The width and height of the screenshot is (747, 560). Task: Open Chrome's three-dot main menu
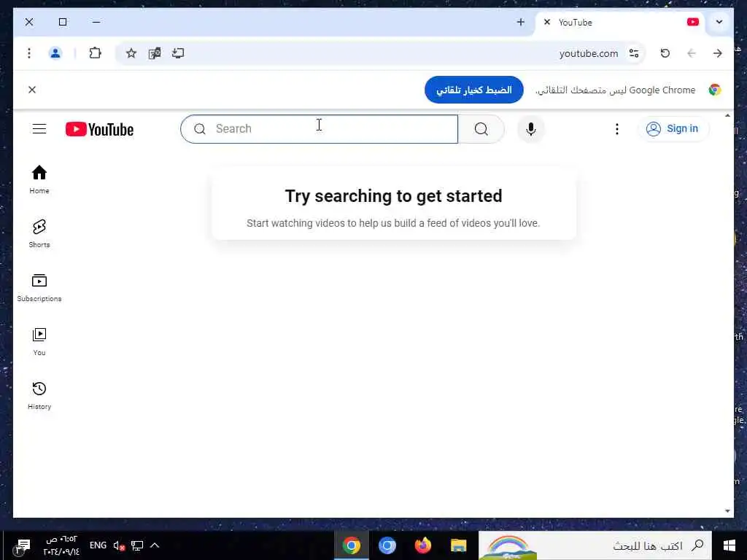coord(29,53)
